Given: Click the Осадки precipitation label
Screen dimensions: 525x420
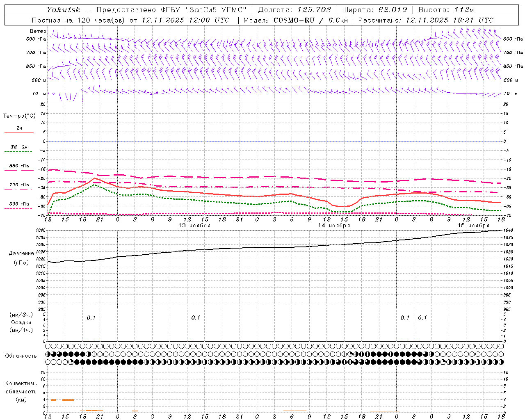Looking at the screenshot, I should (x=21, y=322).
